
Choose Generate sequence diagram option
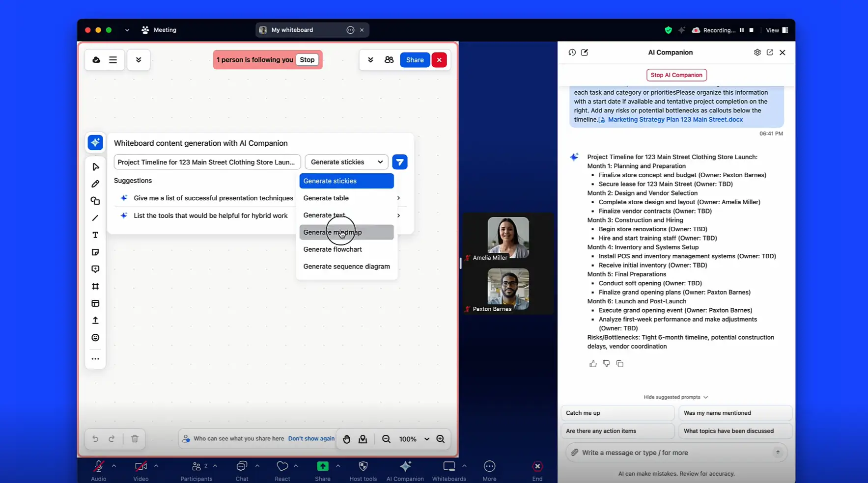coord(346,267)
